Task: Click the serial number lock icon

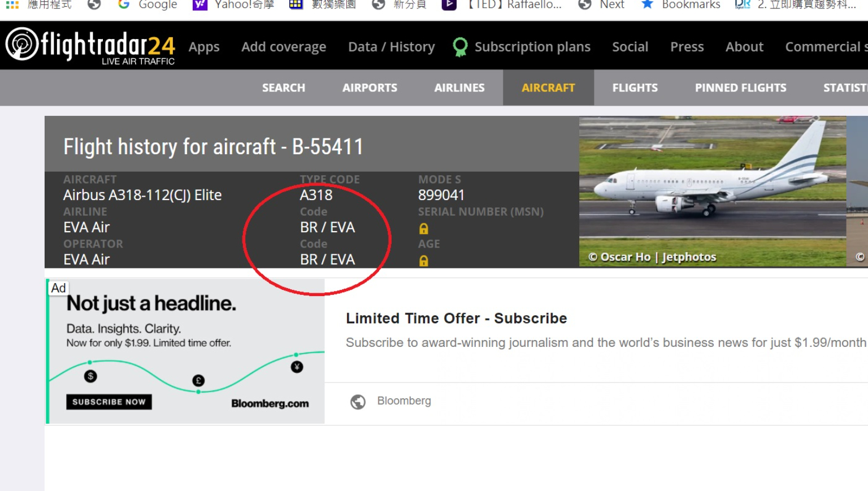Action: pos(423,228)
